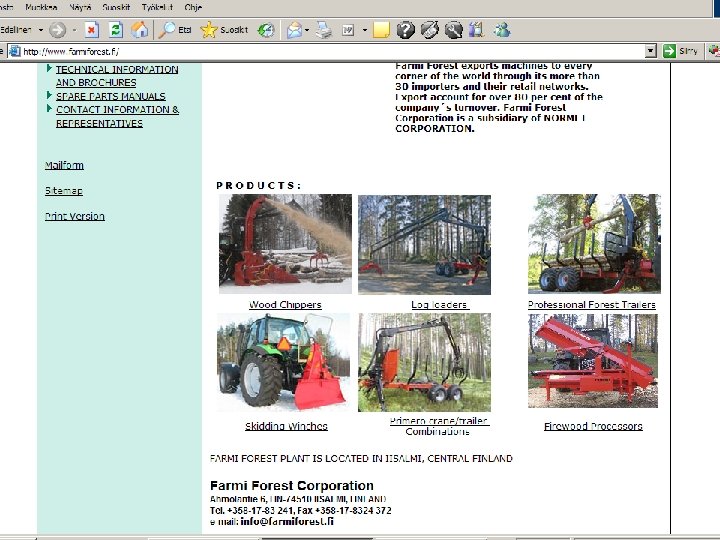Click the firewood processor photo
The width and height of the screenshot is (720, 540).
[593, 361]
